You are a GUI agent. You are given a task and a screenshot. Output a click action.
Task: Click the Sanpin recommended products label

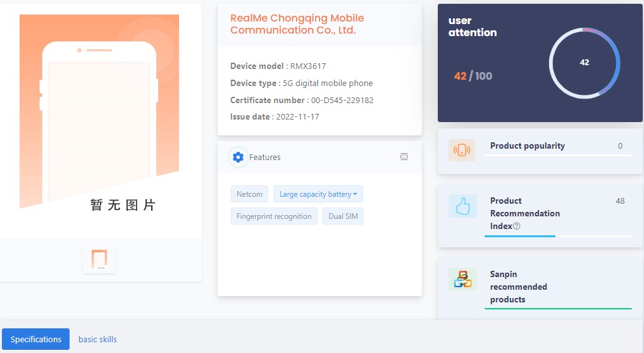click(518, 287)
